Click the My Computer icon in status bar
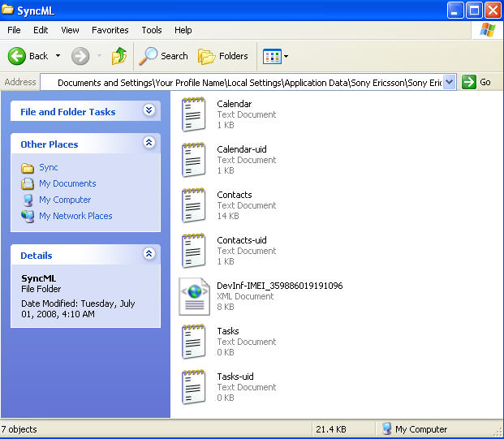504x439 pixels. (x=386, y=428)
